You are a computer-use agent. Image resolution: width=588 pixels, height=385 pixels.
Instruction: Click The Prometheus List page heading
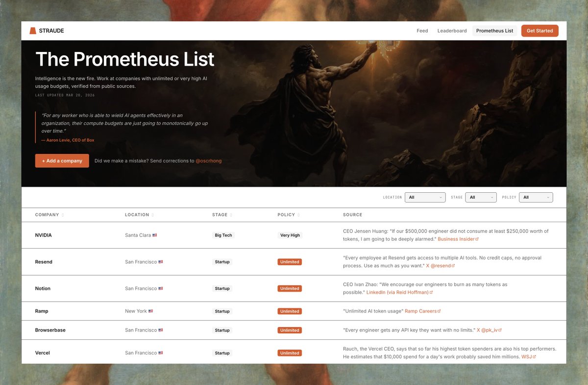point(125,59)
